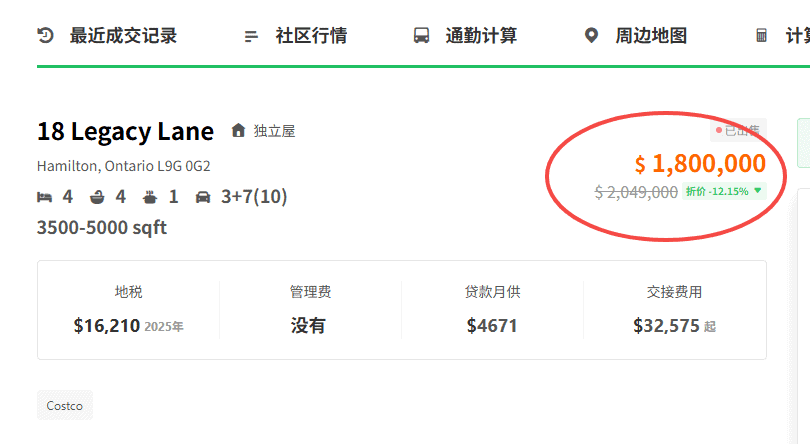Click the 已出售 status badge
The height and width of the screenshot is (444, 810).
[739, 130]
